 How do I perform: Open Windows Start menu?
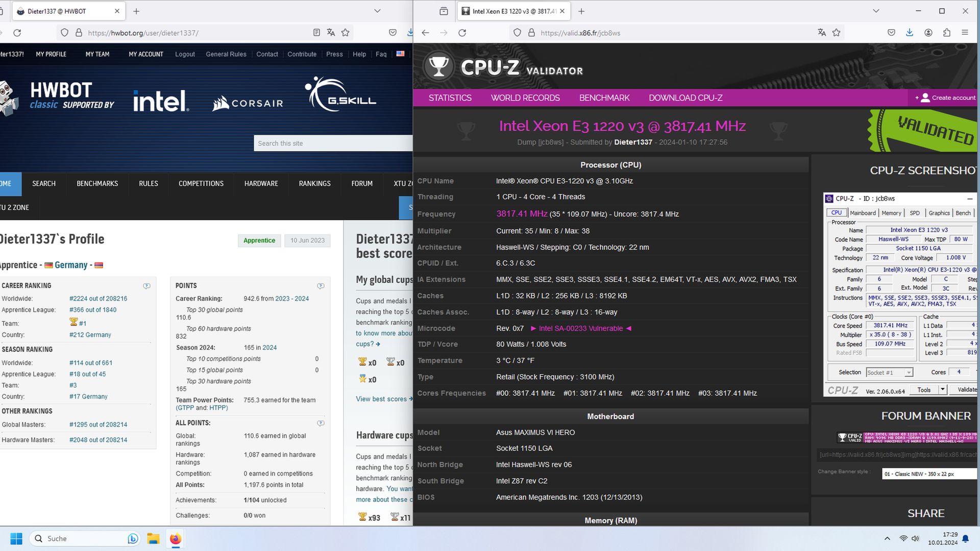(16, 539)
